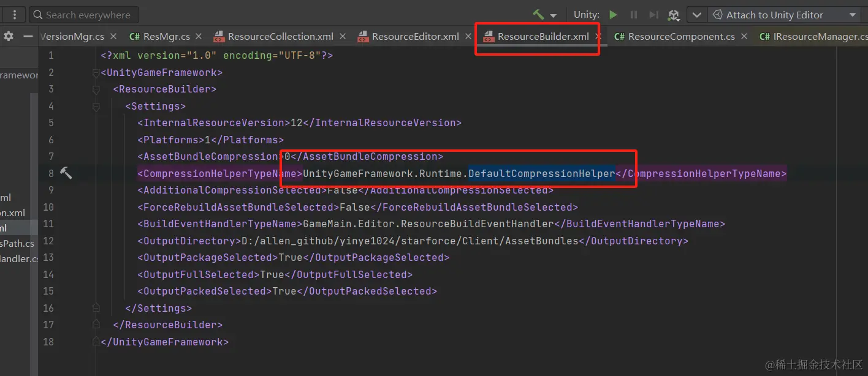Click the settings gear icon at the panel's top-left

point(9,36)
